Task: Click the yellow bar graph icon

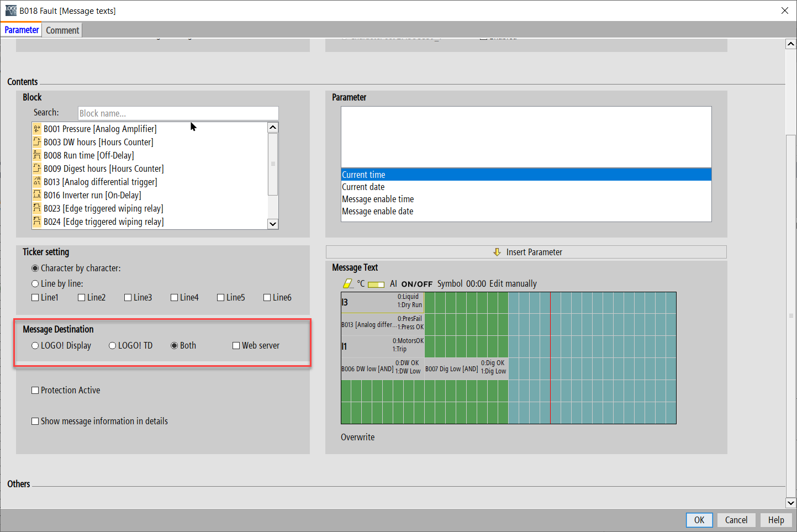Action: point(376,284)
